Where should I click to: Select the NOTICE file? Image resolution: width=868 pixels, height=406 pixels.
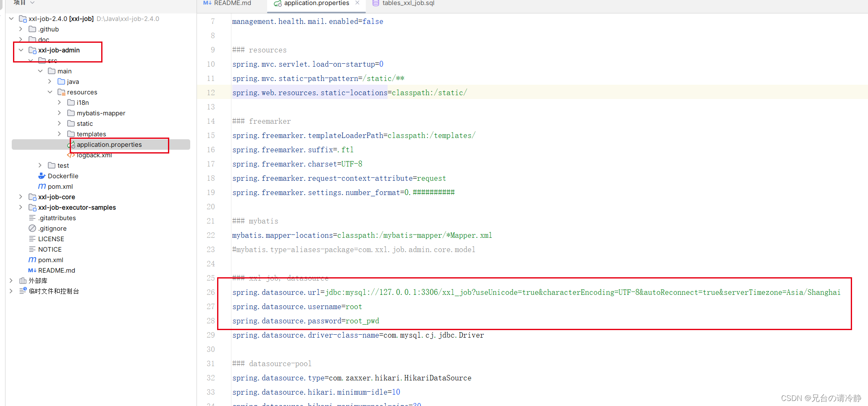click(50, 249)
